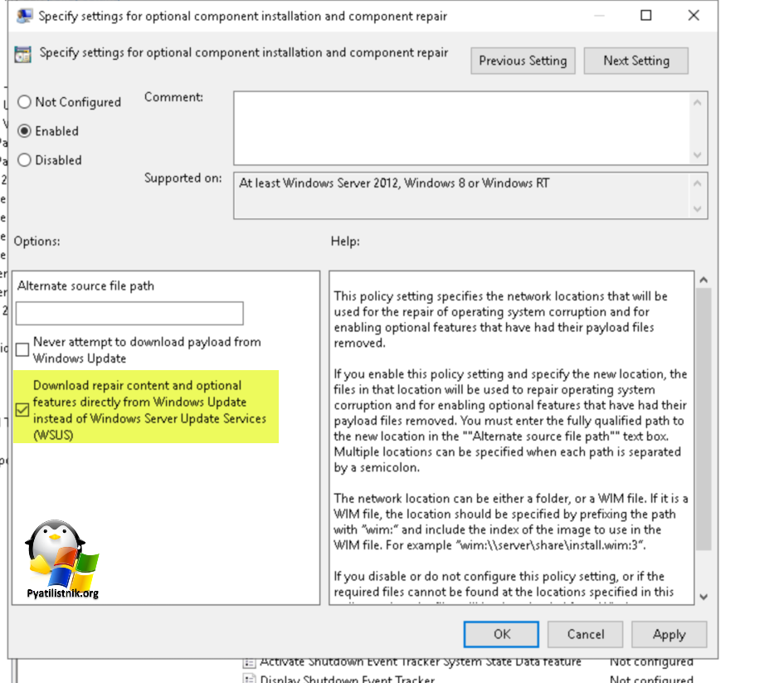The width and height of the screenshot is (784, 683).
Task: Focus the Alternate source file path field
Action: (129, 314)
